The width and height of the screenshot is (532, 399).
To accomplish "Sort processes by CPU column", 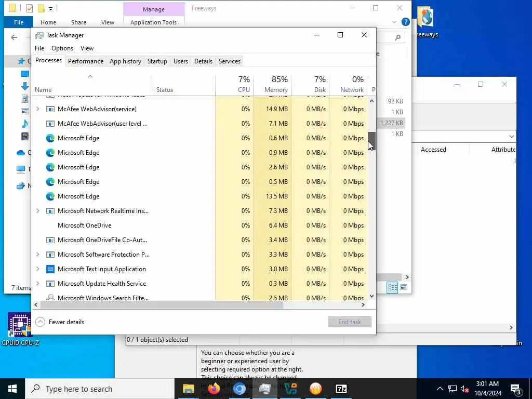I will click(x=234, y=85).
